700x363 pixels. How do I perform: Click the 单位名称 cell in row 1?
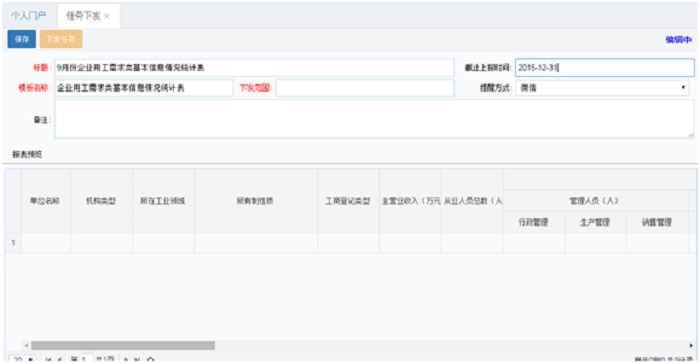pos(46,243)
